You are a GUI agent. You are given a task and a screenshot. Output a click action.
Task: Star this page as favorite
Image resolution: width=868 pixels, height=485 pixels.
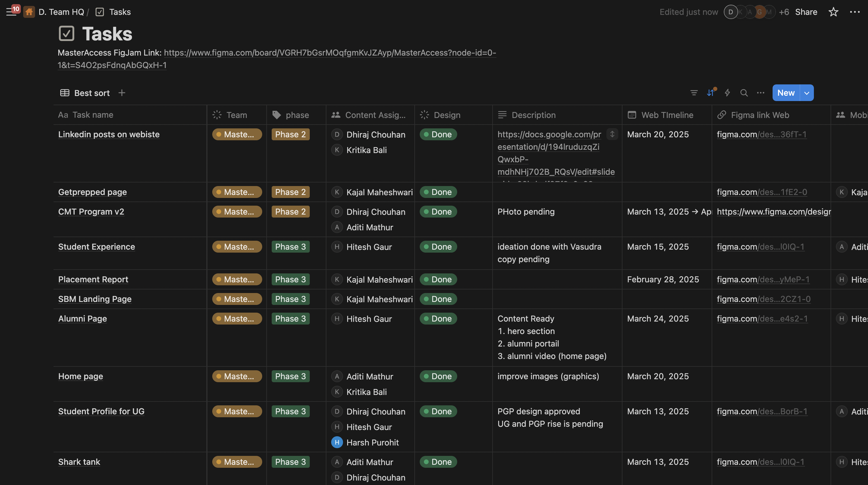(x=833, y=12)
